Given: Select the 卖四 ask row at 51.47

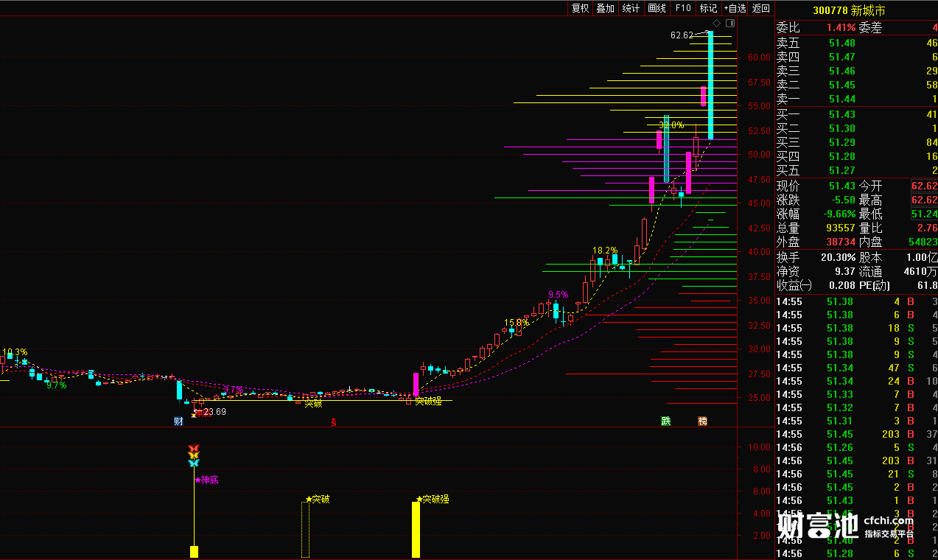Looking at the screenshot, I should [x=856, y=57].
